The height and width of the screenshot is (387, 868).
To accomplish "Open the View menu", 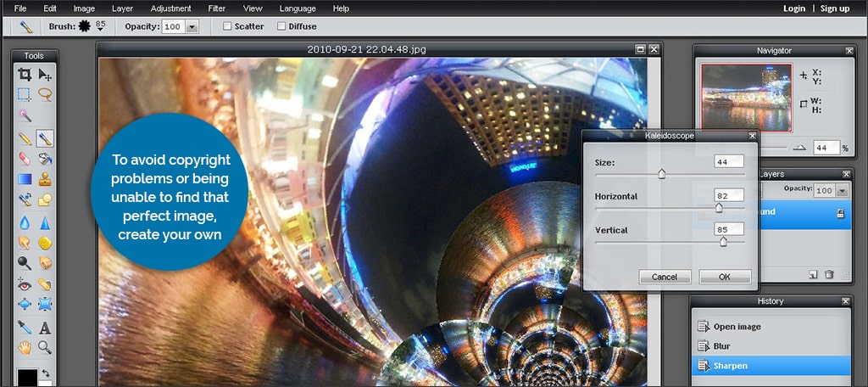I will (253, 8).
